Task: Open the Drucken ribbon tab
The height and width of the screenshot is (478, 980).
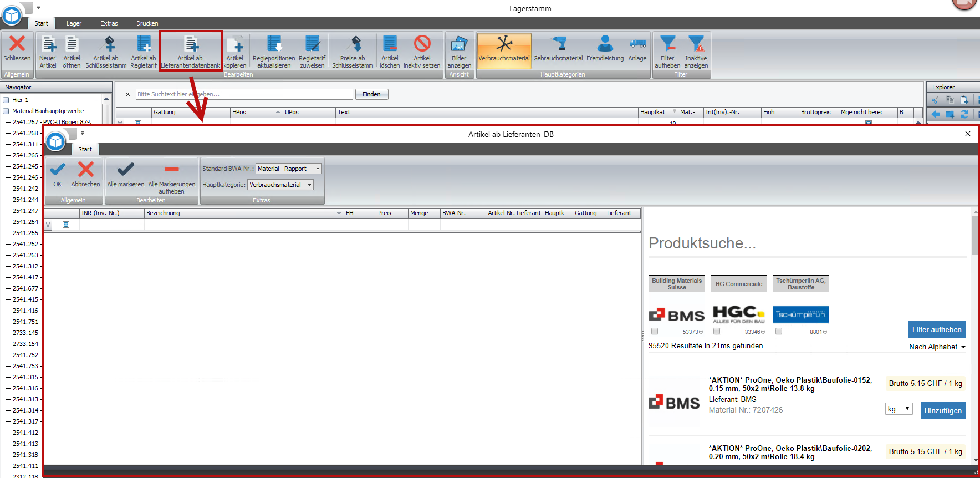Action: point(147,23)
